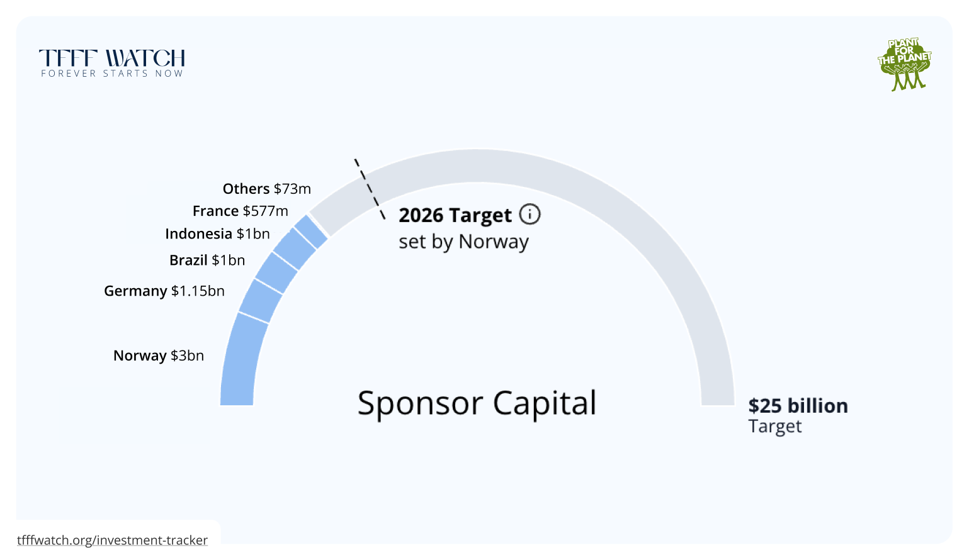Click the info icon beside 2026 Target
The height and width of the screenshot is (560, 969).
tap(530, 215)
